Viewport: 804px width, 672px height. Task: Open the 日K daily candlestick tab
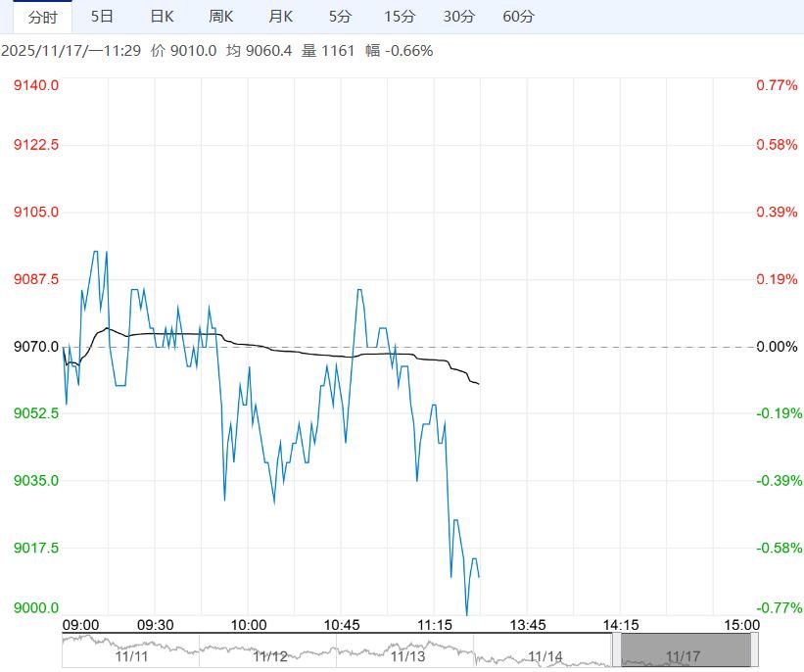click(x=162, y=17)
